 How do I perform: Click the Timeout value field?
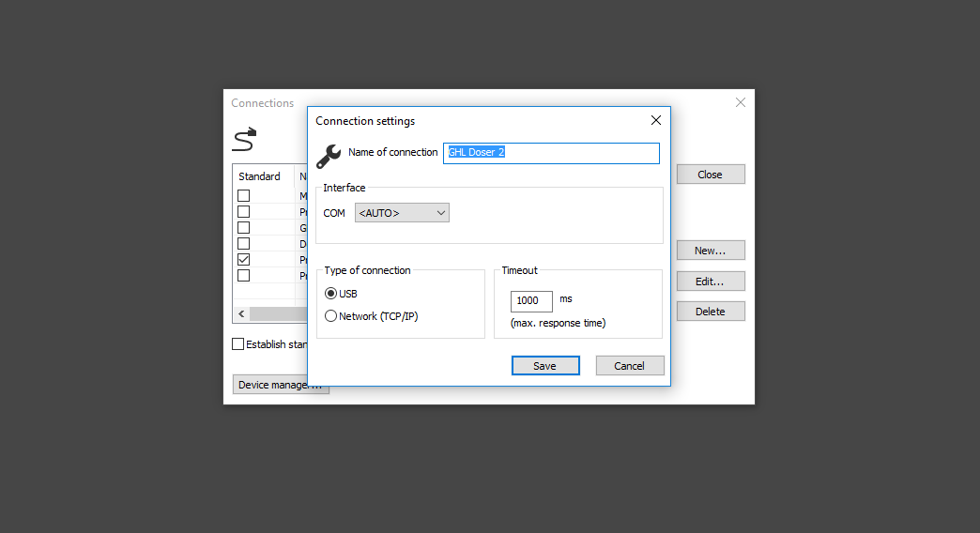click(531, 301)
